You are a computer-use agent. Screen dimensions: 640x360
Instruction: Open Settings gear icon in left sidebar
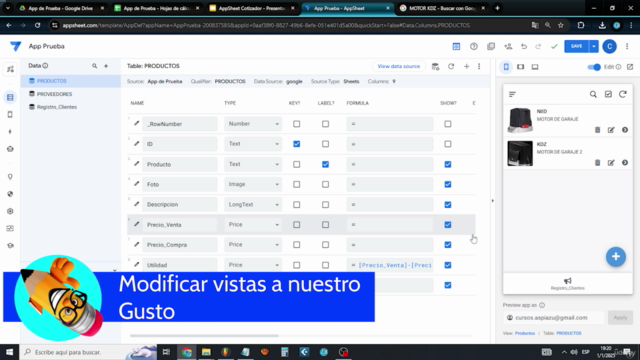(10, 211)
